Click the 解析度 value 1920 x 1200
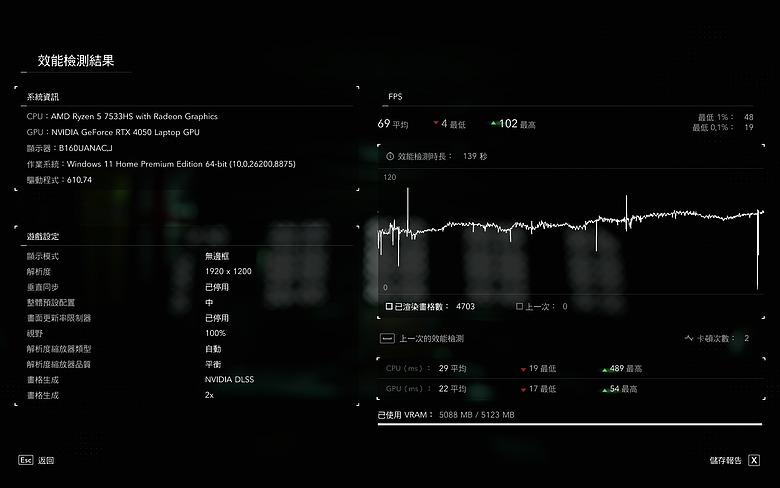The height and width of the screenshot is (488, 780). [228, 271]
